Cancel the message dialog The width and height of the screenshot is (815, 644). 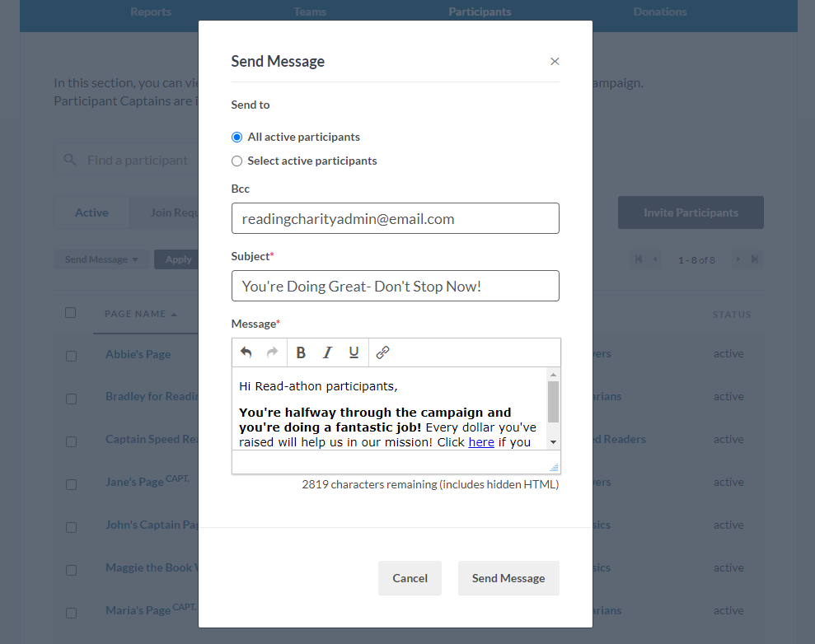(x=410, y=578)
